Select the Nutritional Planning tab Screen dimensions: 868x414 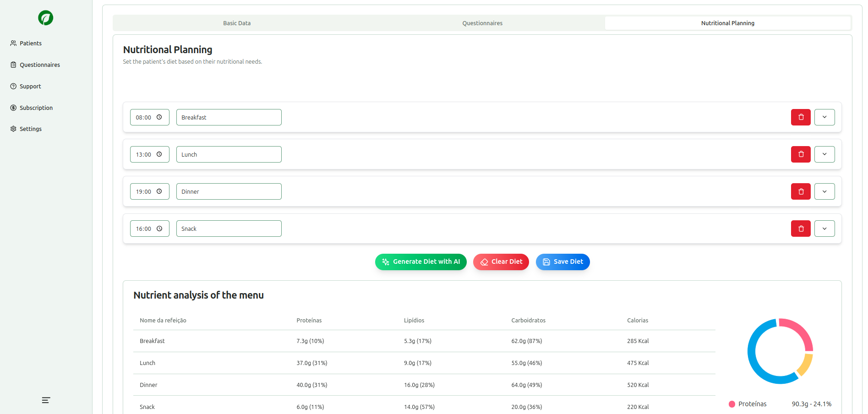[728, 23]
